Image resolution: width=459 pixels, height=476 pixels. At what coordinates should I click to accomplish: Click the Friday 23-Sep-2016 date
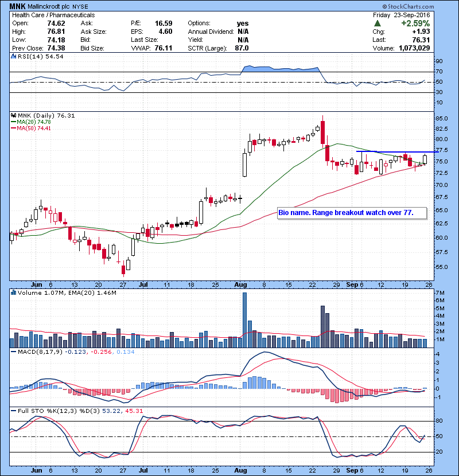[x=401, y=15]
